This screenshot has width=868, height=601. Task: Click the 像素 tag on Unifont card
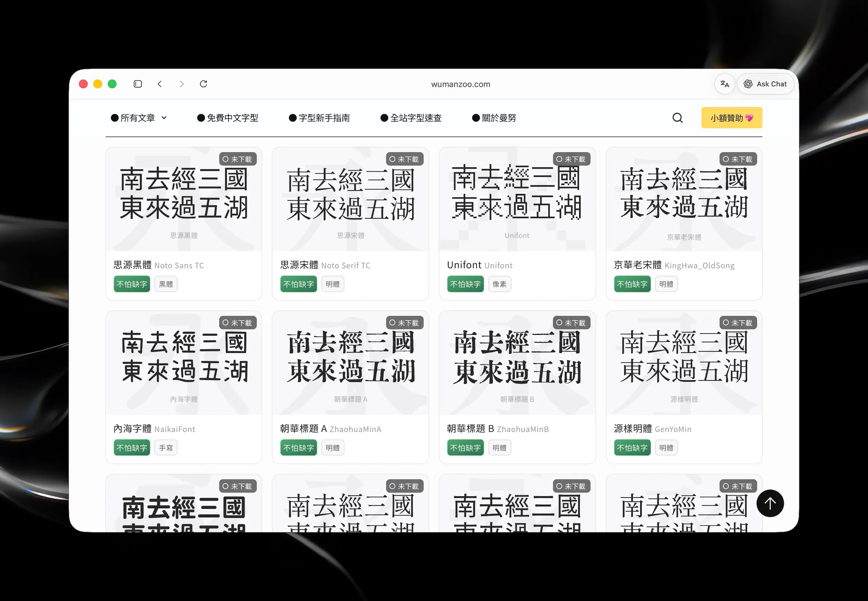point(500,284)
